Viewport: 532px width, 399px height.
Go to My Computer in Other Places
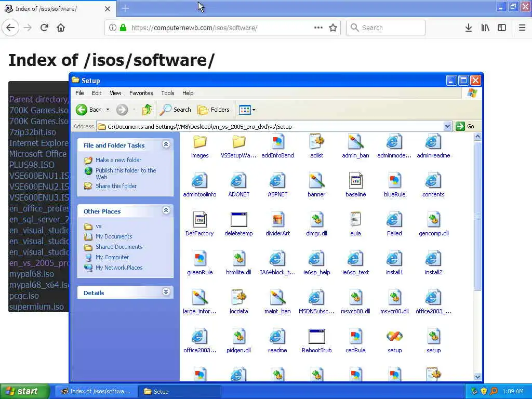coord(112,257)
